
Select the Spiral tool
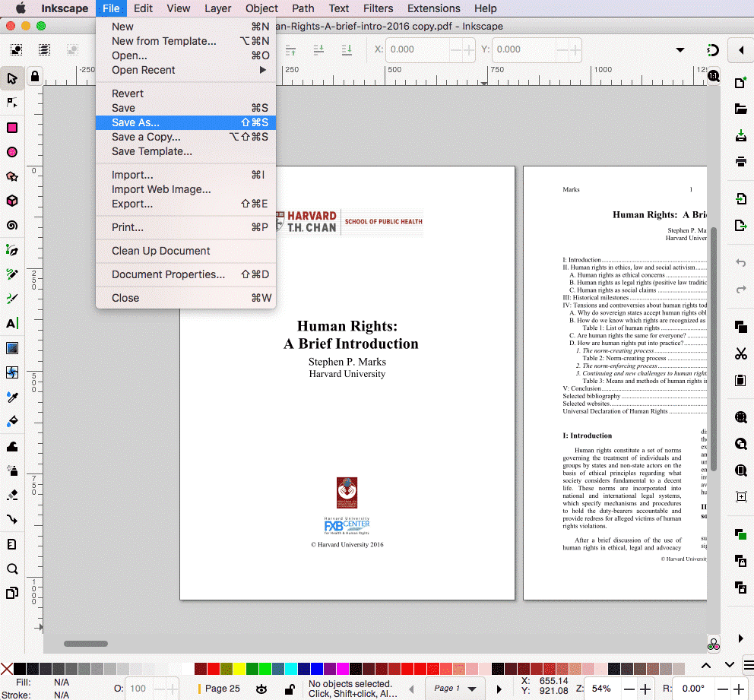(x=12, y=226)
